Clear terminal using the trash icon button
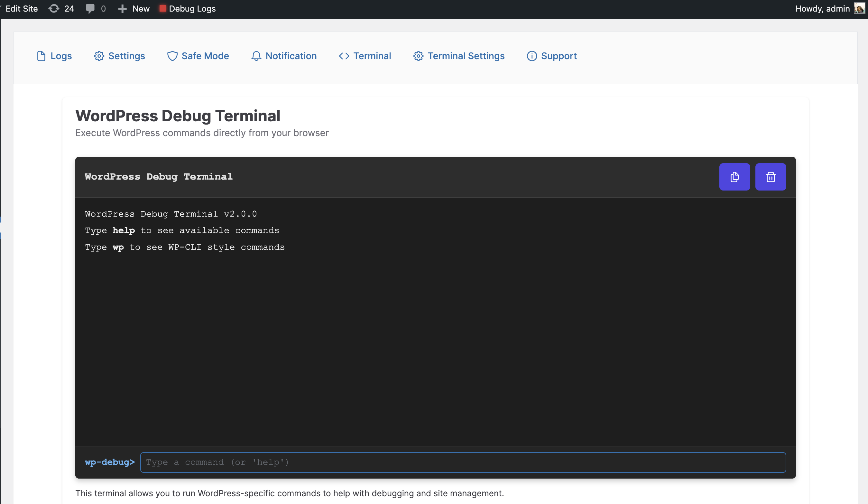868x504 pixels. click(771, 177)
